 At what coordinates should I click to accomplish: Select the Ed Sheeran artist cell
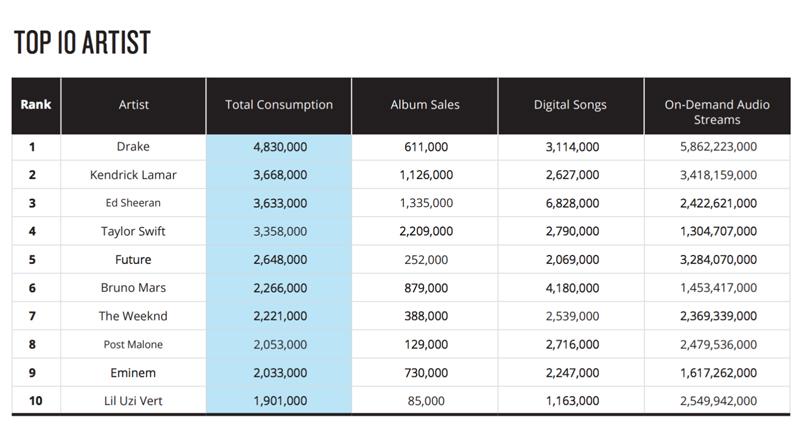pos(133,203)
